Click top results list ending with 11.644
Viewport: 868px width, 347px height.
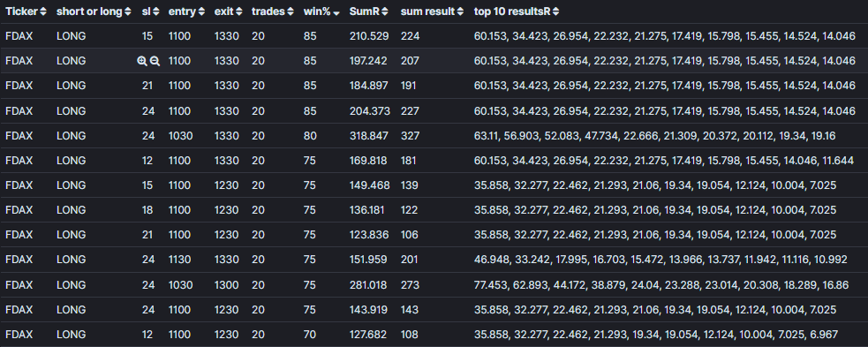[665, 161]
